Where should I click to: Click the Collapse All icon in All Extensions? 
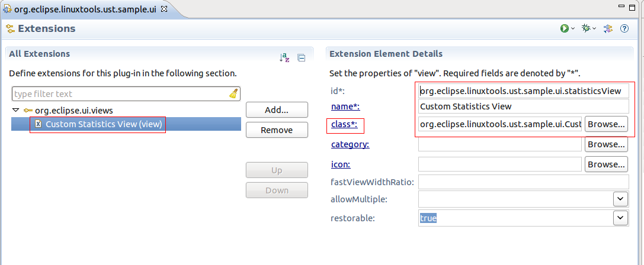pos(301,58)
